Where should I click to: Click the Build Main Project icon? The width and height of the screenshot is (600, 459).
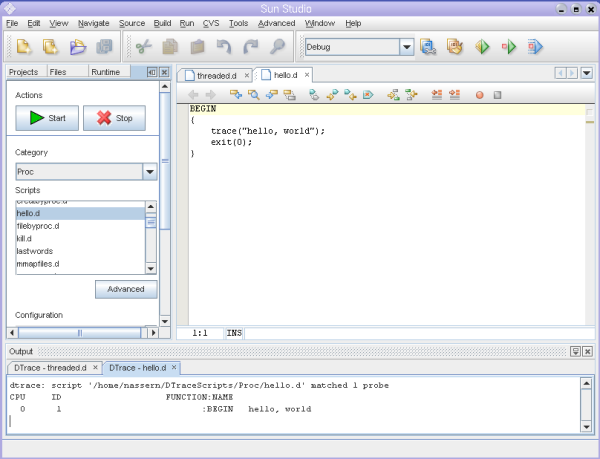tap(428, 47)
